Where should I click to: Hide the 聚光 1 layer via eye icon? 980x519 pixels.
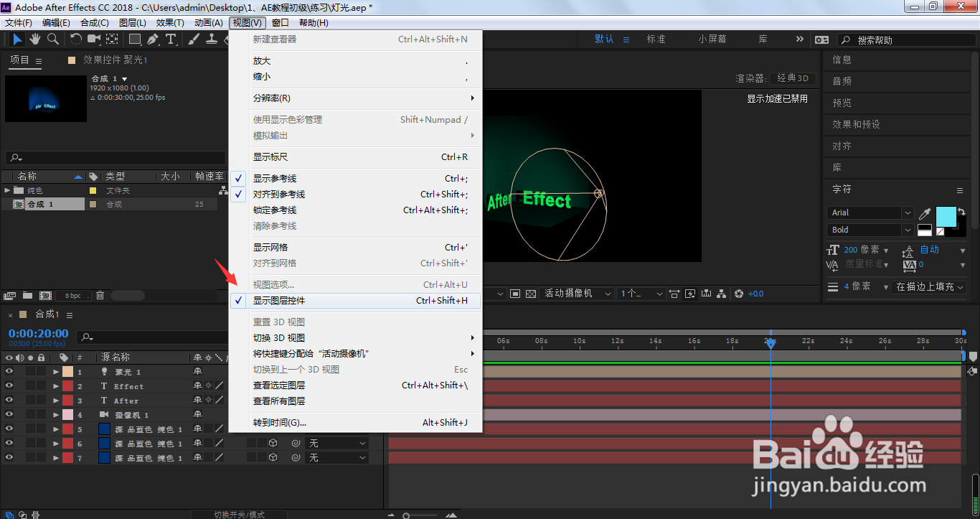point(9,372)
